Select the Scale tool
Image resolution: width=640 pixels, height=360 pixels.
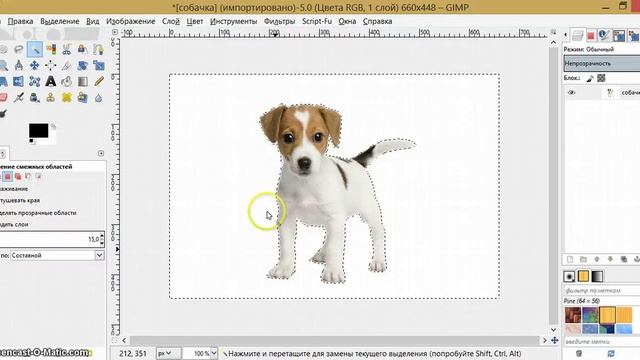pos(98,65)
